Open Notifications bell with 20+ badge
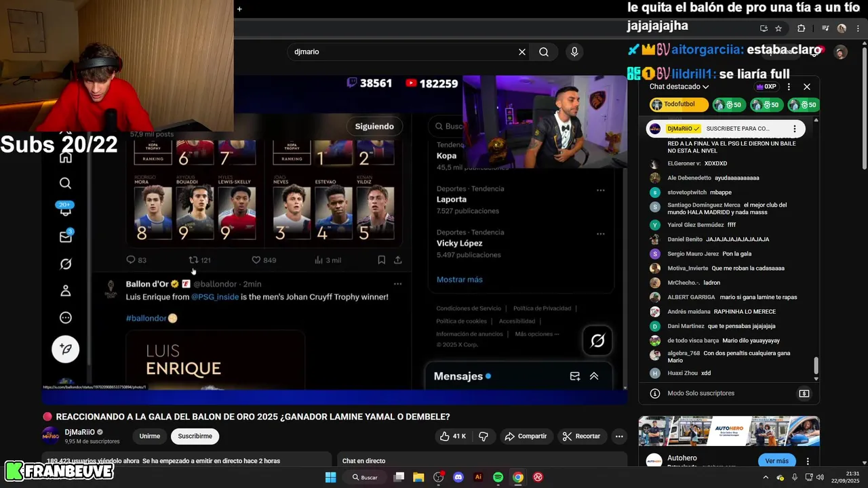 pos(66,209)
